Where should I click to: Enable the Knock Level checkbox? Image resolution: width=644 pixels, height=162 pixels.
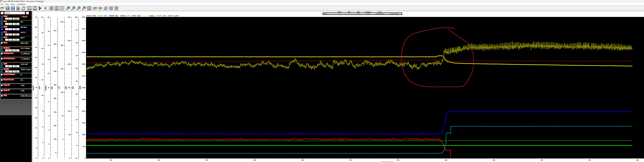coord(2,80)
